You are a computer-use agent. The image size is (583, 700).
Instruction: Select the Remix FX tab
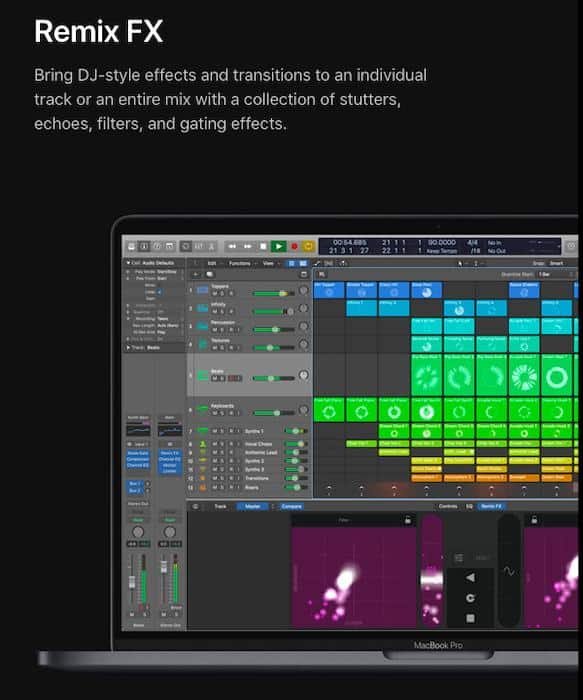point(491,506)
